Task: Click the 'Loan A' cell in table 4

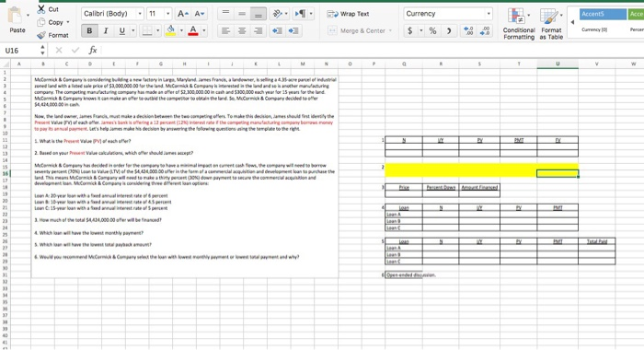Action: coord(404,215)
